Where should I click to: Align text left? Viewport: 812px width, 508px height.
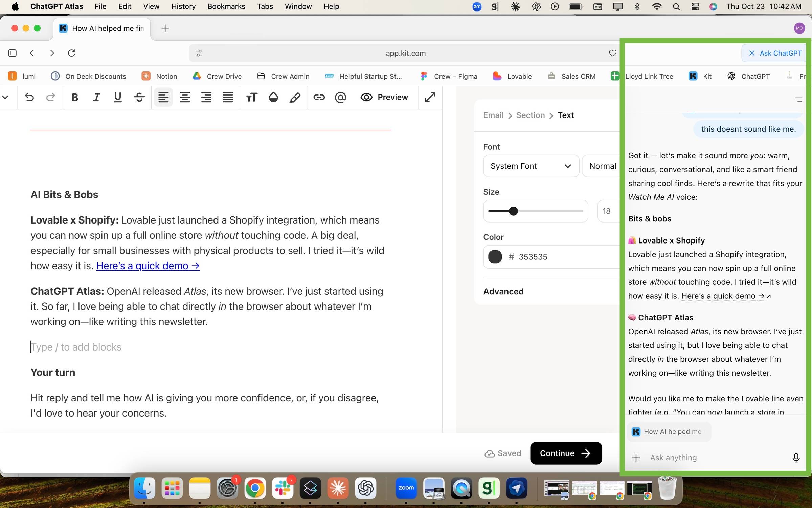pos(163,98)
